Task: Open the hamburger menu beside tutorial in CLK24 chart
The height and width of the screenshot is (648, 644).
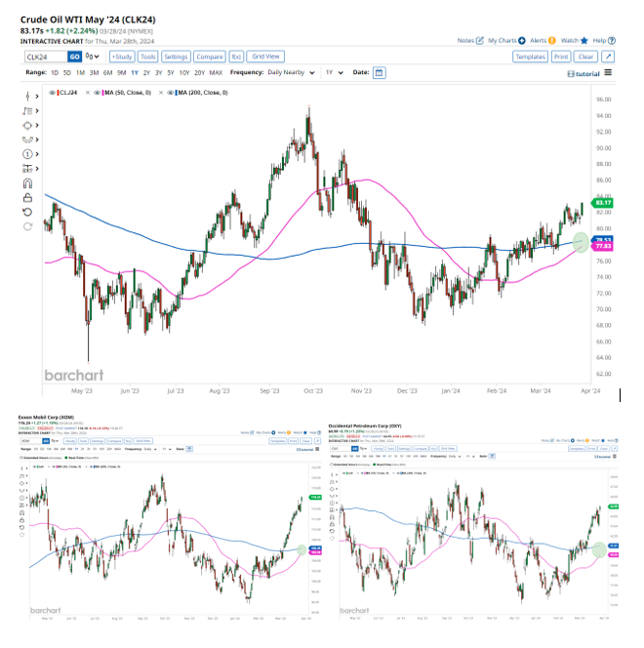Action: click(x=608, y=73)
